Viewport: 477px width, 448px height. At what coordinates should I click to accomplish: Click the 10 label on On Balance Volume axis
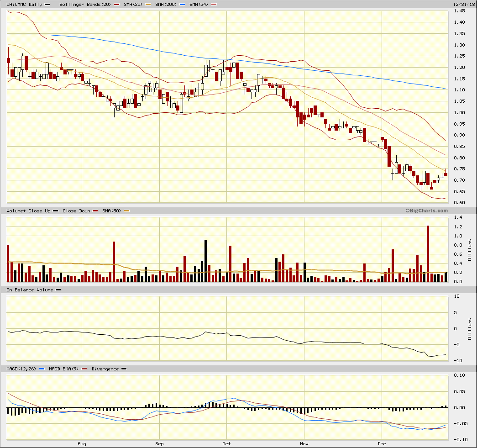tap(456, 296)
